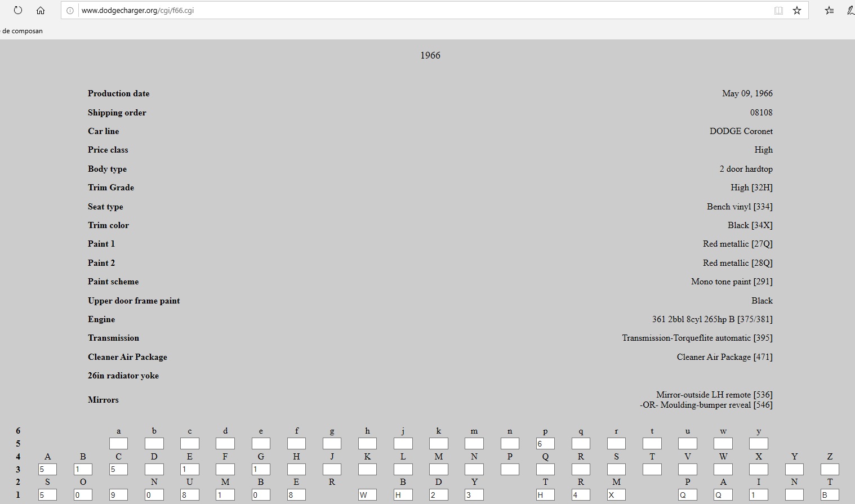Show site information icon in address bar
The width and height of the screenshot is (855, 504).
70,11
